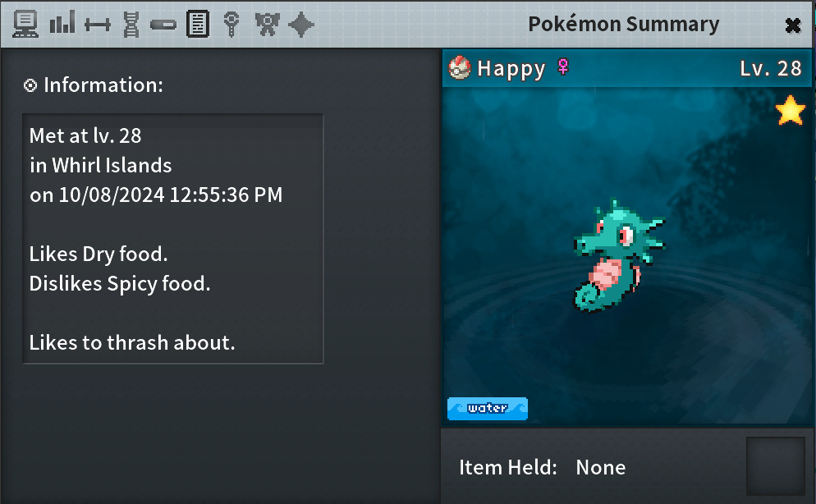Open the key-shaped tab icon
This screenshot has height=504, width=816.
point(232,25)
